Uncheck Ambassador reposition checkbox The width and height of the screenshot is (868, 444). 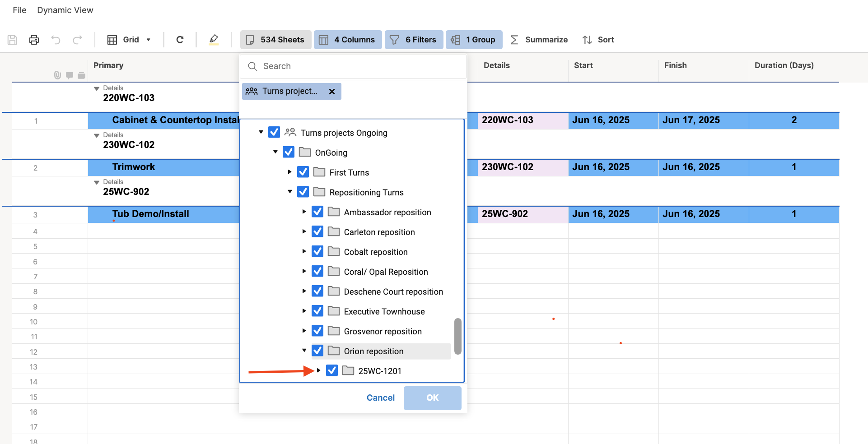coord(317,212)
